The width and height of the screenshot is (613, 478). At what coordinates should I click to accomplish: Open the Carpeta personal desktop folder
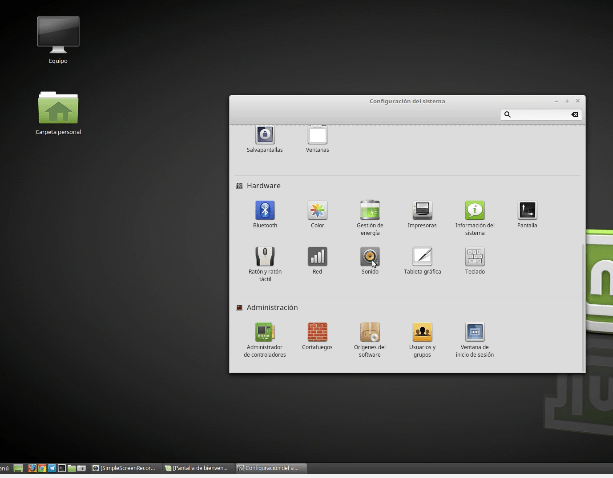click(58, 108)
